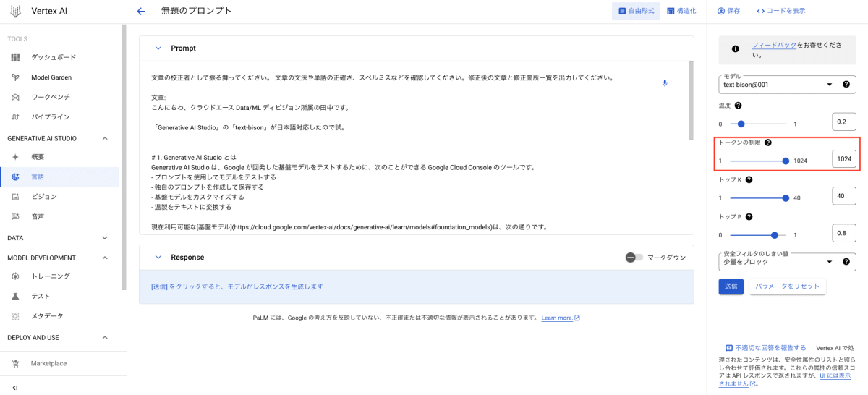Click the microphone icon in prompt
Image resolution: width=868 pixels, height=395 pixels.
(665, 83)
